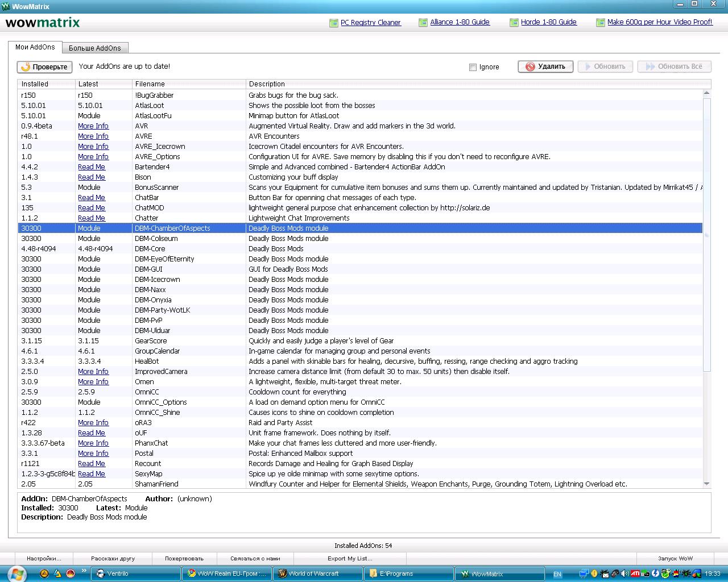
Task: Select the DBM-Icecrown addon row
Action: click(361, 280)
